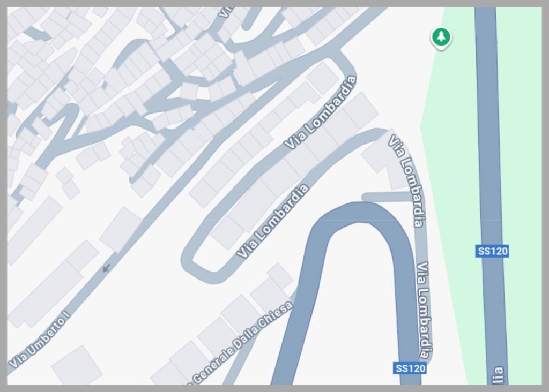Select the SS120 shield on the straight highway
549x392 pixels.
click(x=492, y=251)
